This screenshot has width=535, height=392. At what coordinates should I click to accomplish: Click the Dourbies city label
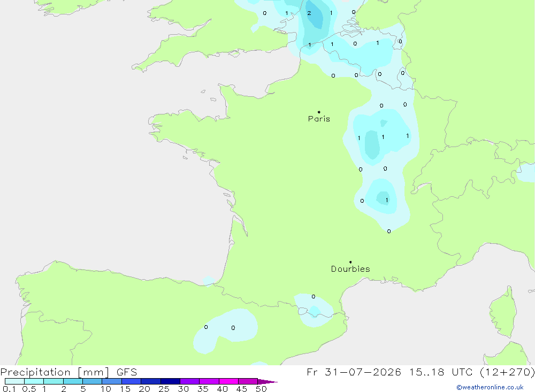pyautogui.click(x=350, y=269)
